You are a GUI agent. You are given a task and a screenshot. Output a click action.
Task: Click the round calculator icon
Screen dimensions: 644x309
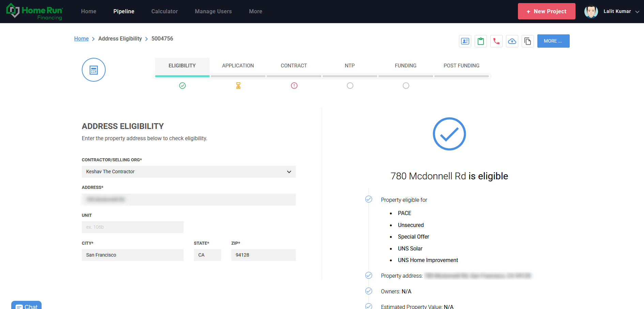94,70
